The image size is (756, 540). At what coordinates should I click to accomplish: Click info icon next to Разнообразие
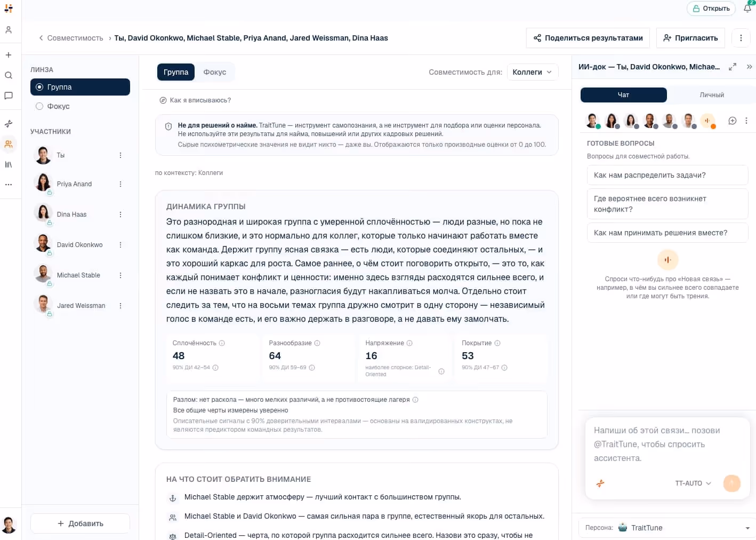tap(317, 343)
